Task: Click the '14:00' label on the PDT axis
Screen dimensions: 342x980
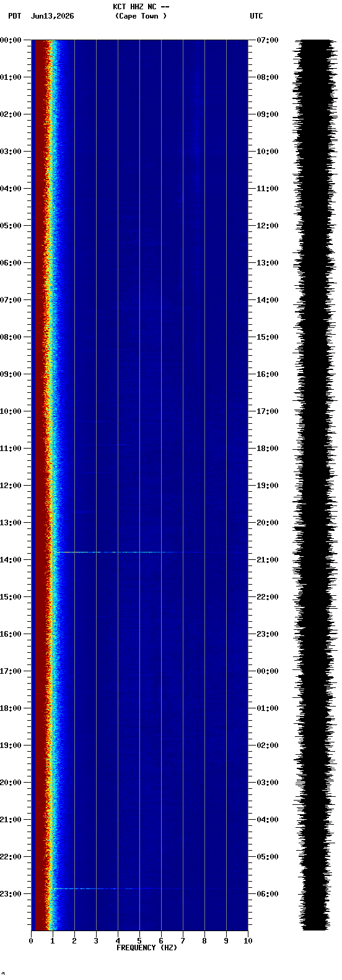Action: tap(11, 560)
